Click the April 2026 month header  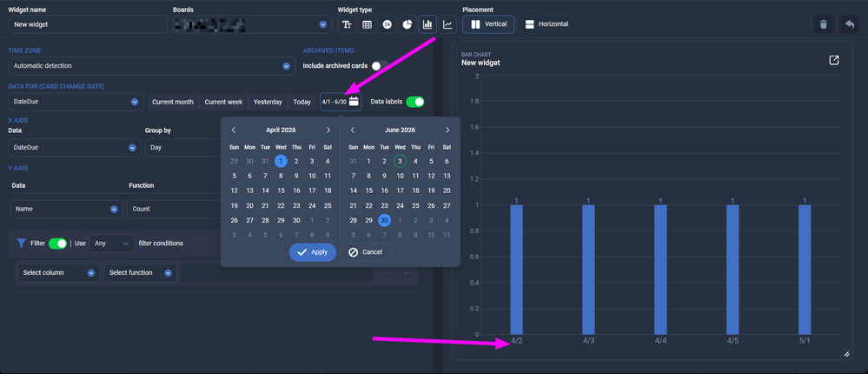point(282,130)
